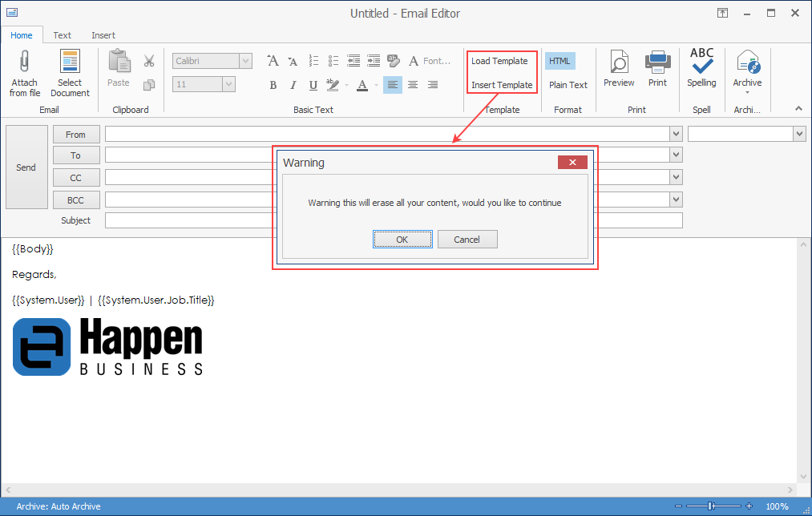812x516 pixels.
Task: Shrink the font size with small A icon
Action: click(x=293, y=61)
